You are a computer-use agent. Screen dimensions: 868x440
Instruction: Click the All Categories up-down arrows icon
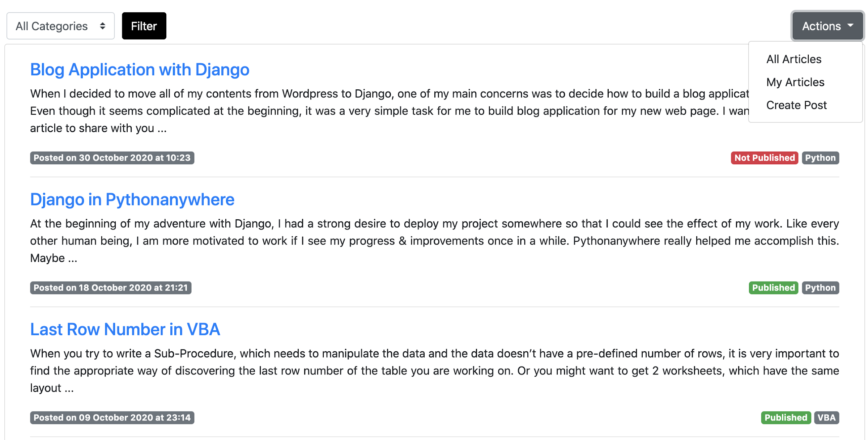(103, 26)
